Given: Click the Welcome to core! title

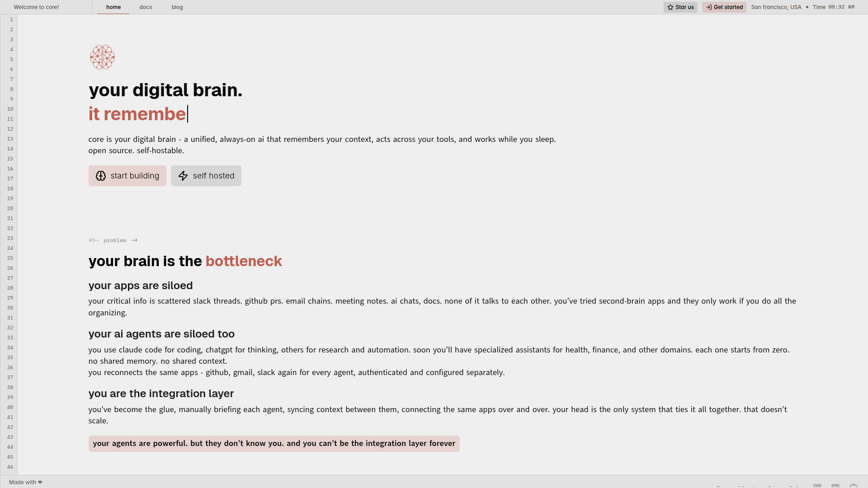Looking at the screenshot, I should (x=36, y=7).
